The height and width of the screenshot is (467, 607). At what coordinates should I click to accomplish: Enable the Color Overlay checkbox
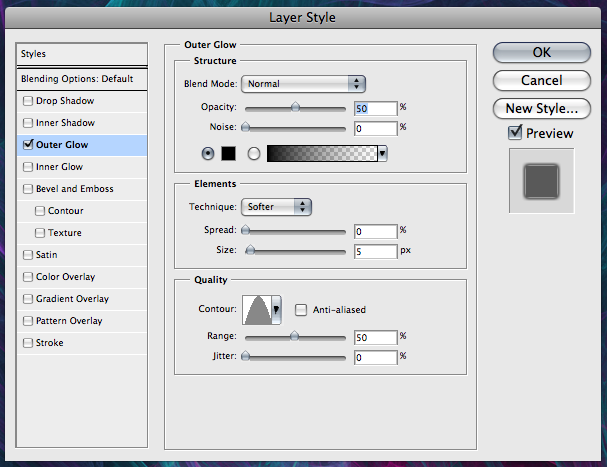pos(28,277)
